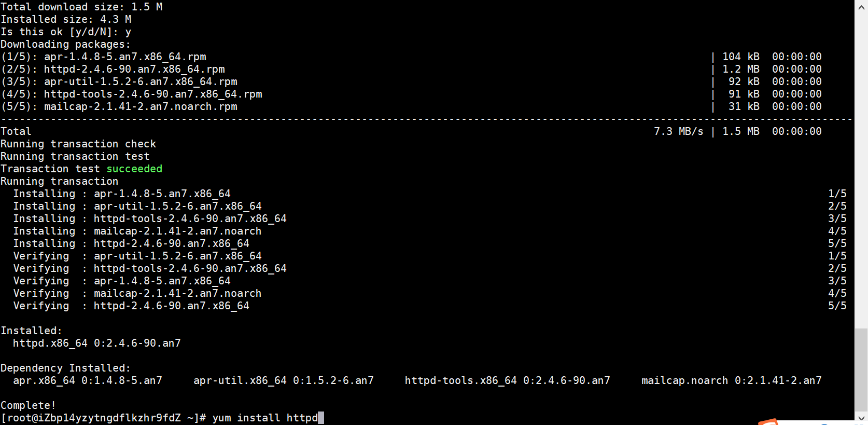
Task: Click the green 'succeeded' text
Action: 134,169
